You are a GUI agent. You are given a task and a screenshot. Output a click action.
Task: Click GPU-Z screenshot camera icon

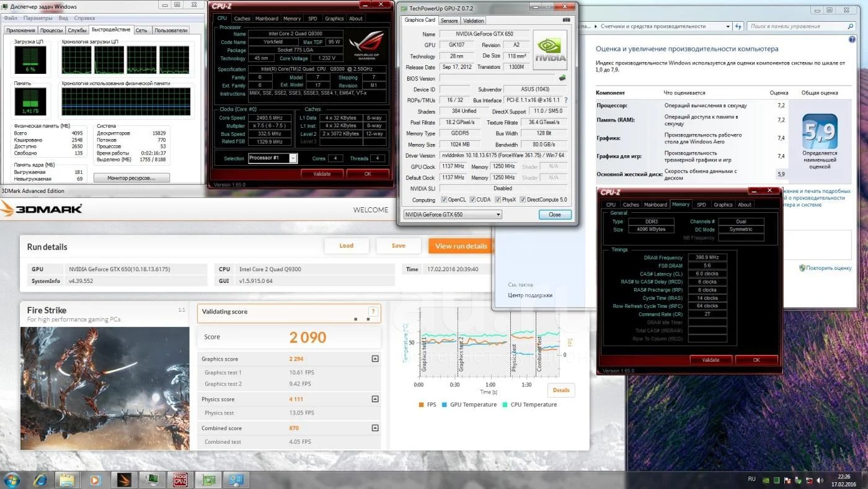566,20
